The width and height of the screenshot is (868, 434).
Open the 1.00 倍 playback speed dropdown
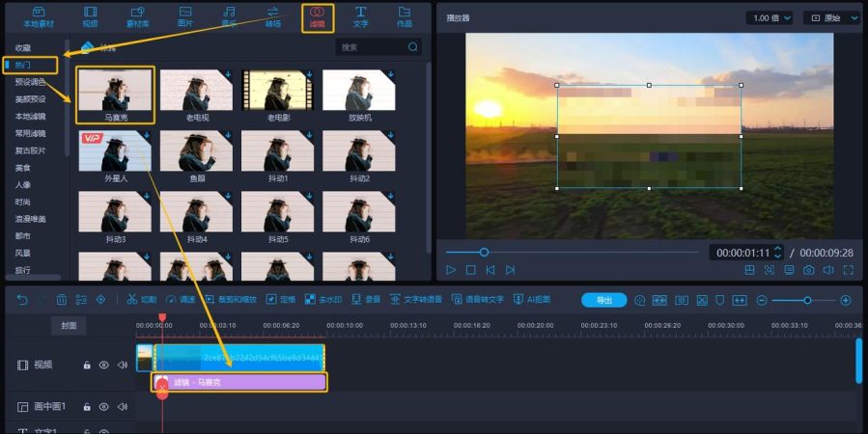tap(769, 18)
